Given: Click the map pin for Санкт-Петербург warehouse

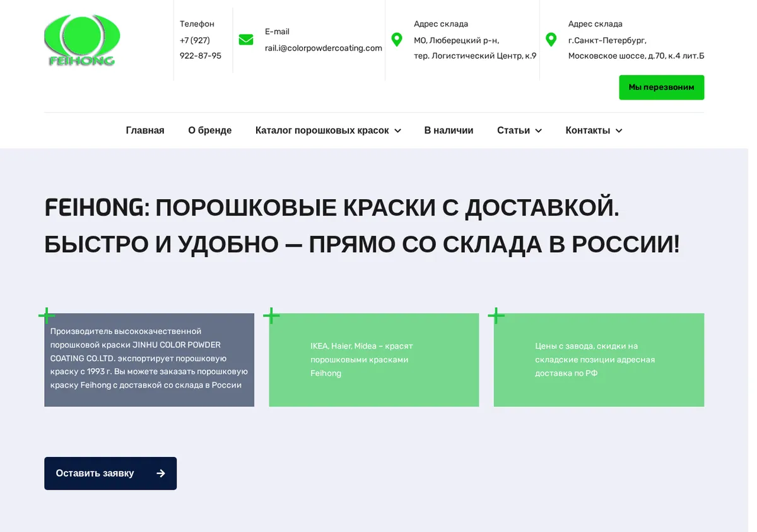Looking at the screenshot, I should [x=551, y=40].
